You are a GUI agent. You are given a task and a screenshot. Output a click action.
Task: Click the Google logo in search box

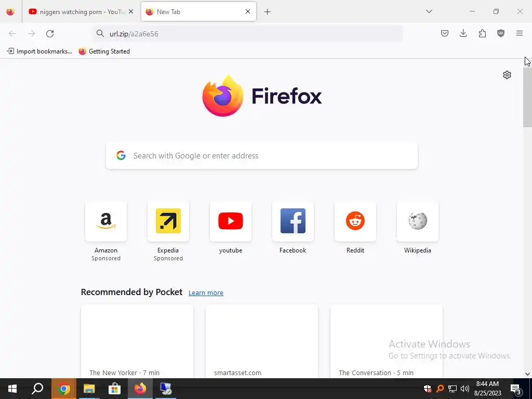(x=121, y=155)
